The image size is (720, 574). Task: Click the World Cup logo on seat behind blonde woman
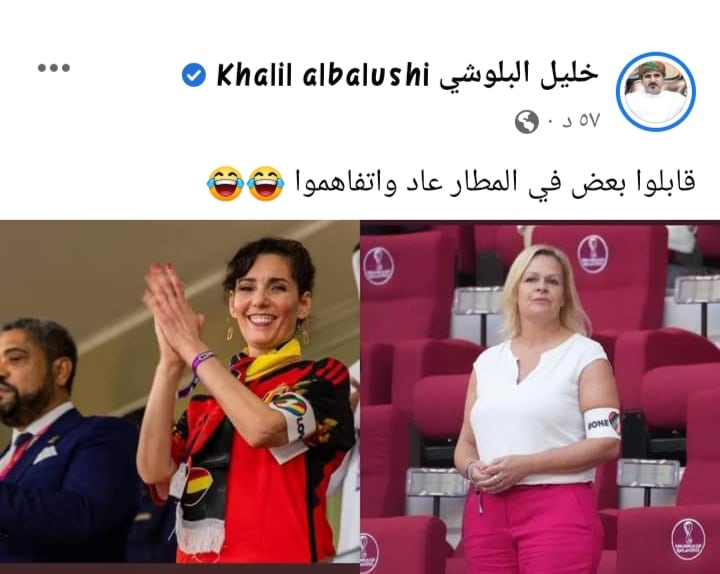(593, 253)
